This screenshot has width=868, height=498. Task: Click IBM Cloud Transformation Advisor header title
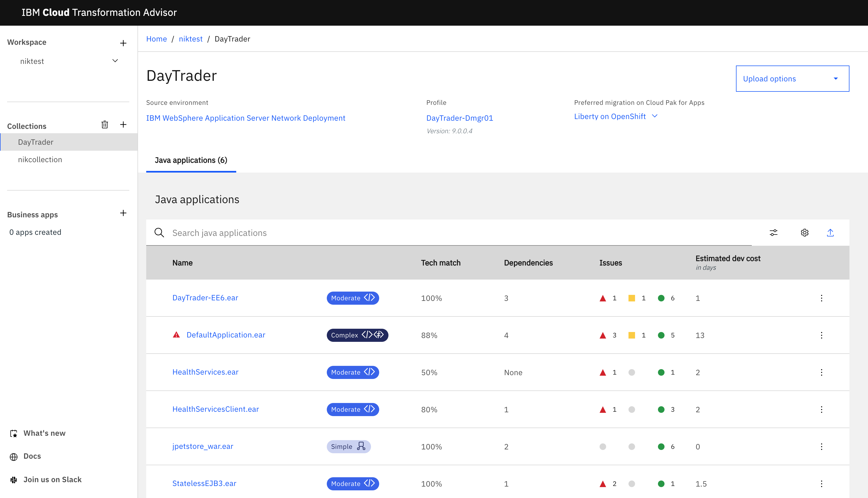click(99, 12)
